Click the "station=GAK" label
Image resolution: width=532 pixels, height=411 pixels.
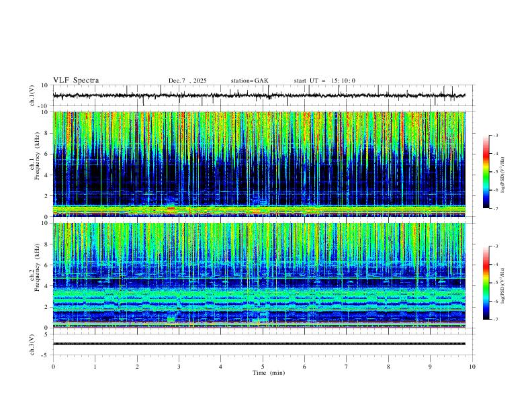click(249, 81)
